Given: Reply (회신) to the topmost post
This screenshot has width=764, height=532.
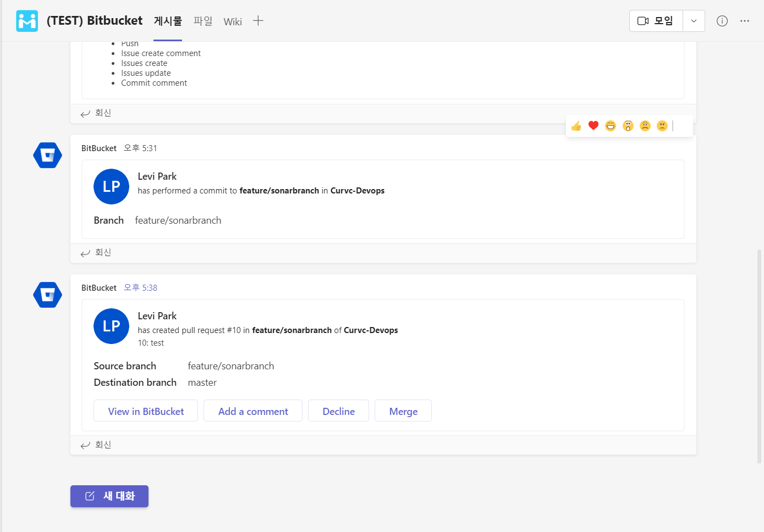Looking at the screenshot, I should [96, 113].
